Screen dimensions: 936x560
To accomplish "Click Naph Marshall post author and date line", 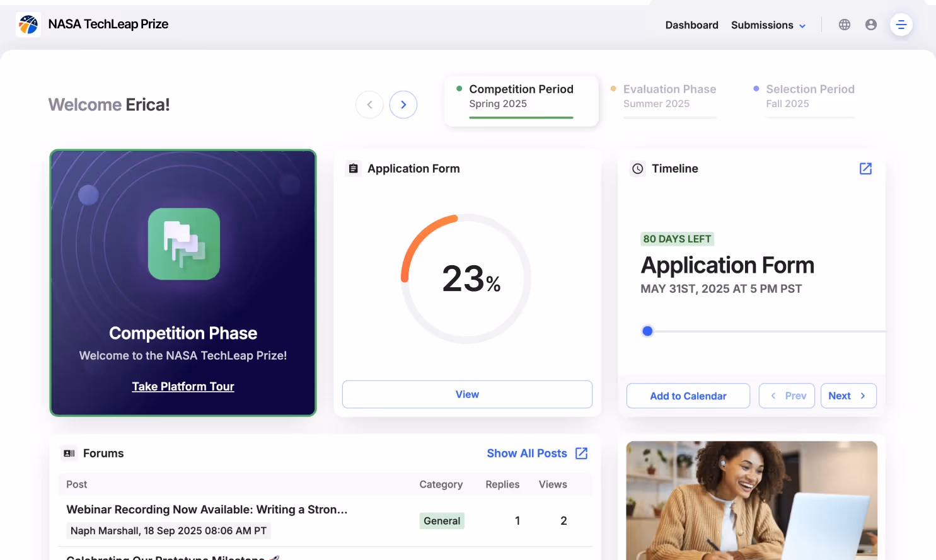I will point(168,531).
